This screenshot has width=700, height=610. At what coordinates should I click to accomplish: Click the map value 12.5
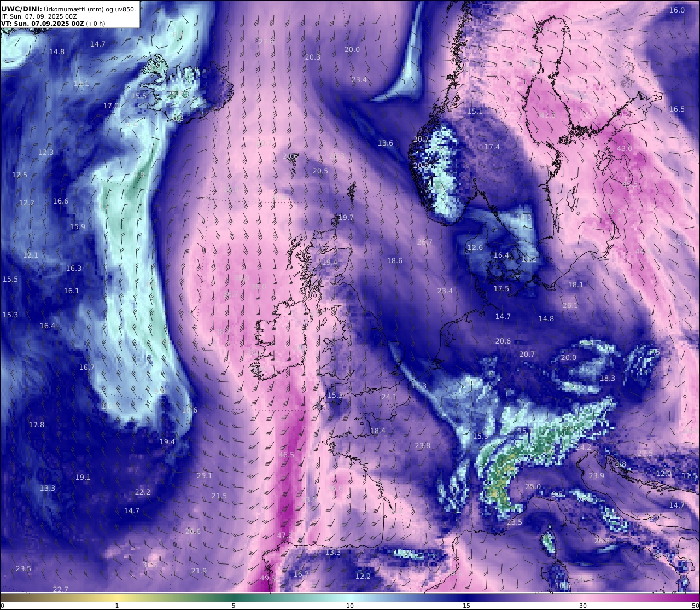tap(20, 175)
